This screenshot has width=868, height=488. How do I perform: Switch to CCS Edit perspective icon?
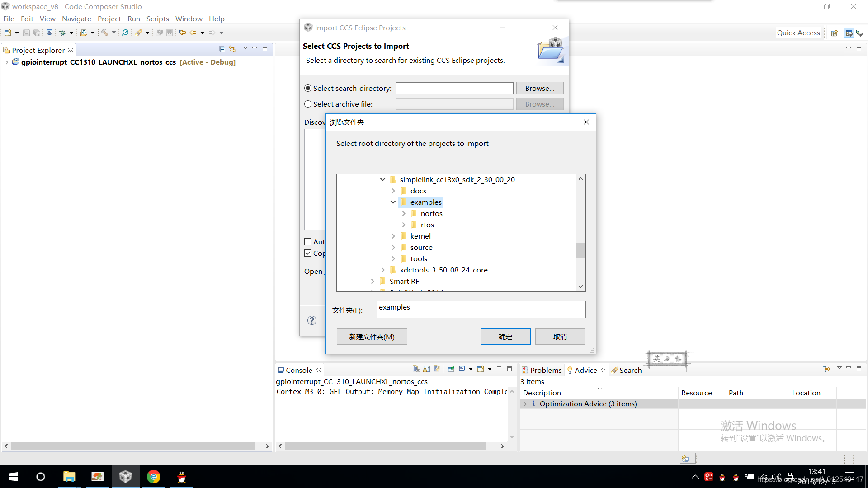pyautogui.click(x=849, y=33)
